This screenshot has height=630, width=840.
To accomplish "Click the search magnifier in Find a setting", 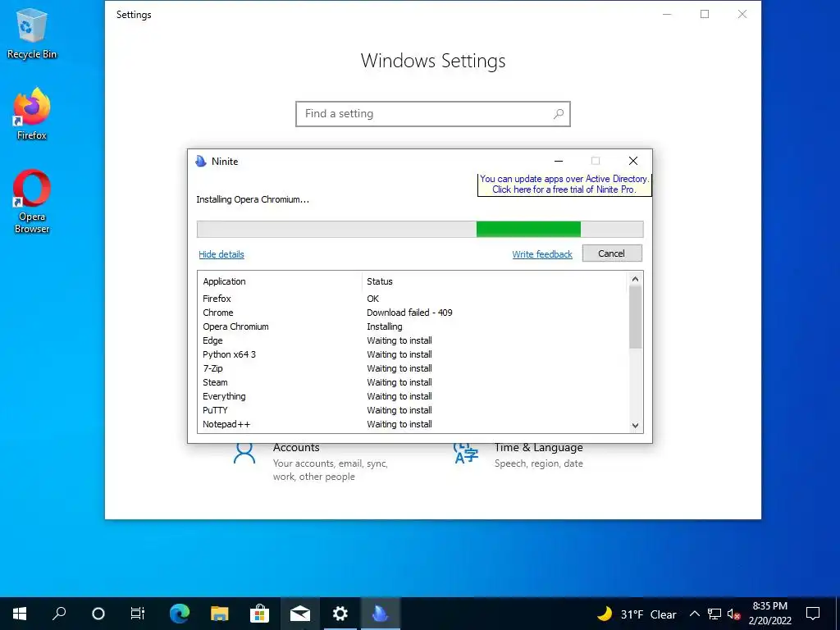I will point(558,113).
